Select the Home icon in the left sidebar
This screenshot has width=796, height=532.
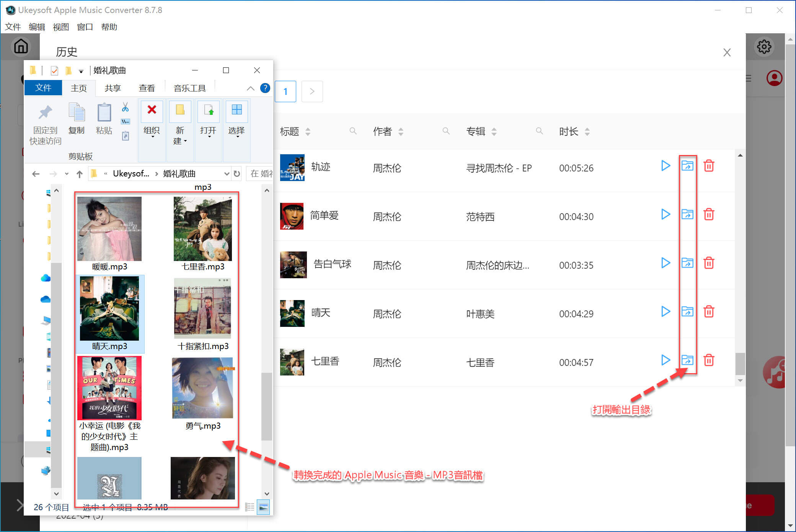(21, 46)
